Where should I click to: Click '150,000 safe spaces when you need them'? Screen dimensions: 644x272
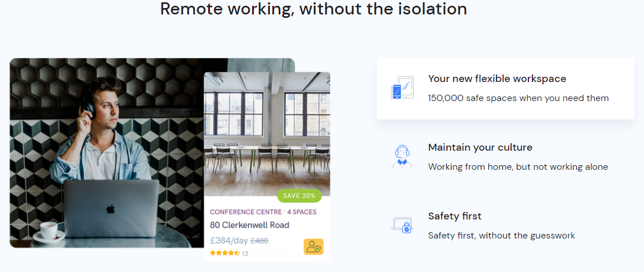[x=518, y=98]
